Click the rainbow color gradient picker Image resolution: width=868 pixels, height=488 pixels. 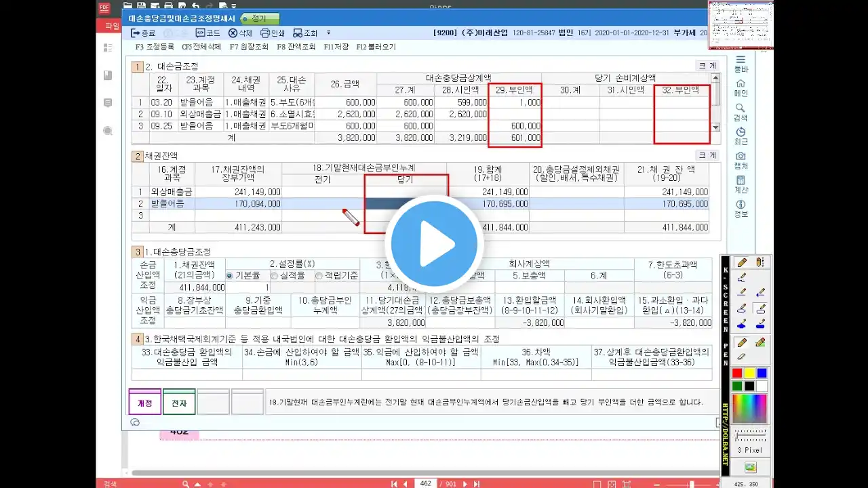750,409
